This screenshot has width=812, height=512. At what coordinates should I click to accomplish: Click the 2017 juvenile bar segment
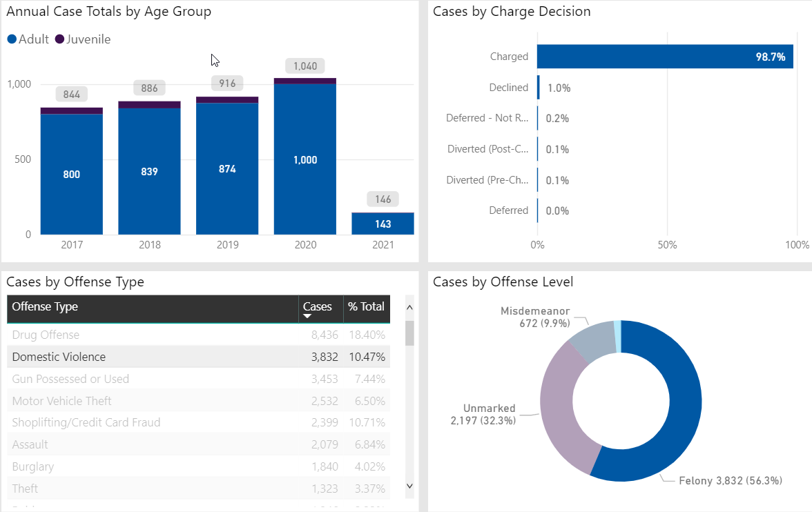pyautogui.click(x=72, y=110)
